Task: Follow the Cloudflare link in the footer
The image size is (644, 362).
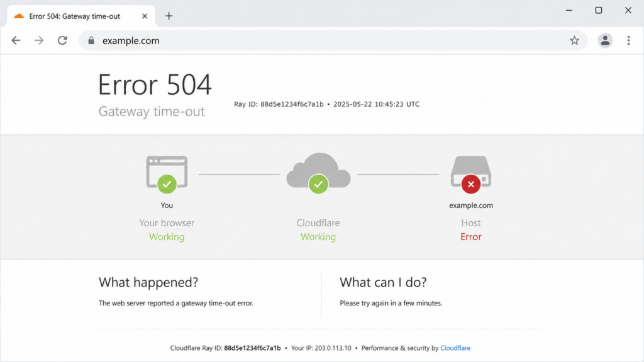Action: [455, 348]
